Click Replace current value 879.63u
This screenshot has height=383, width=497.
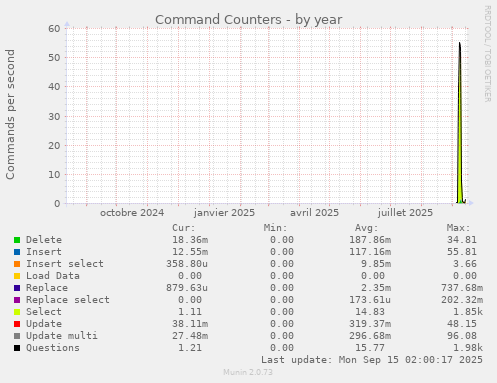[x=187, y=288]
